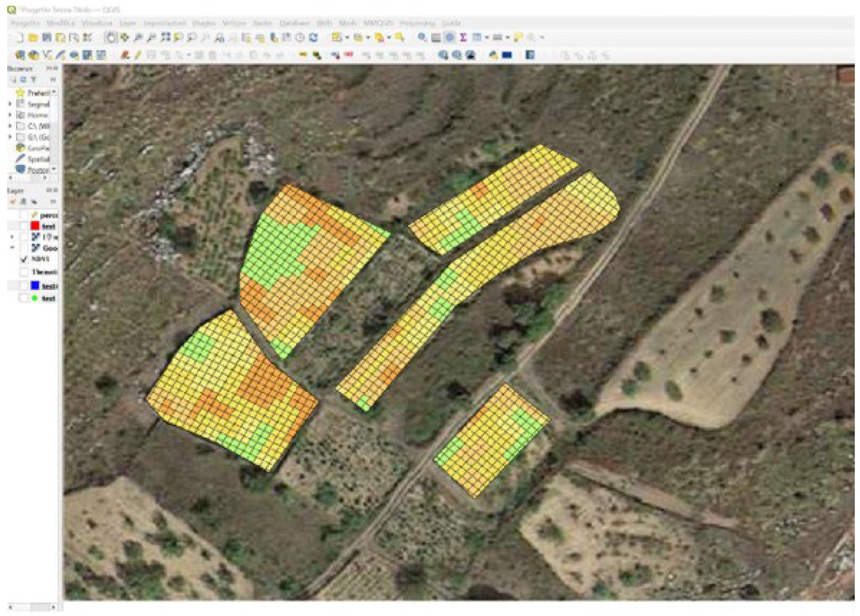Toggle editing with the pencil icon
Viewport: 860px width, 616px height.
[137, 56]
